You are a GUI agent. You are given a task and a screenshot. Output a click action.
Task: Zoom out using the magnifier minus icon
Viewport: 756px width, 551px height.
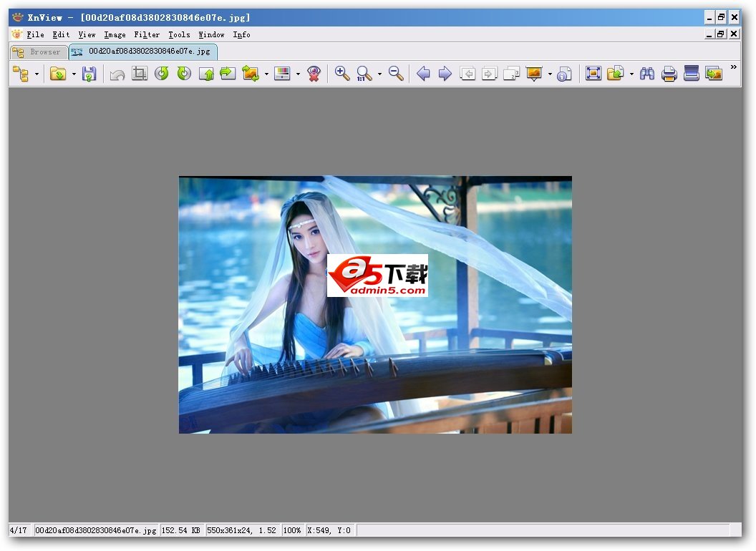(396, 74)
